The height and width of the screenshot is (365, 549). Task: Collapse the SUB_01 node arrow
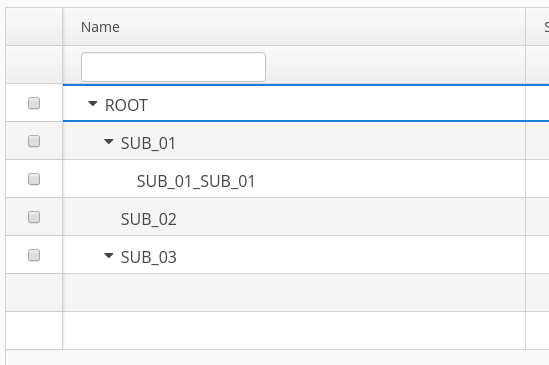(109, 142)
